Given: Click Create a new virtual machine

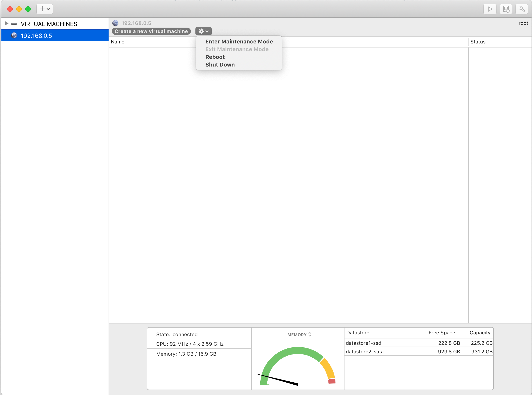Looking at the screenshot, I should pyautogui.click(x=151, y=31).
